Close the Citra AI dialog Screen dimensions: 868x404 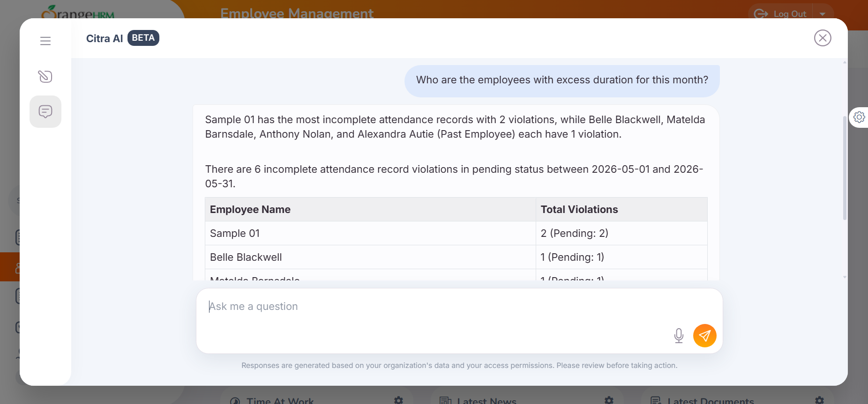823,38
